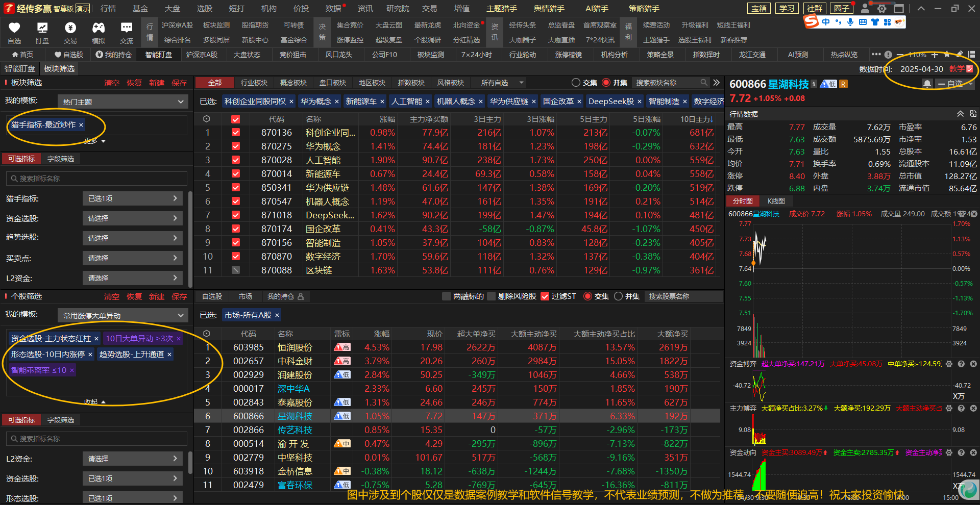980x505 pixels.
Task: Remove the 智能乖离率 ≤10 filter tag
Action: click(x=72, y=370)
